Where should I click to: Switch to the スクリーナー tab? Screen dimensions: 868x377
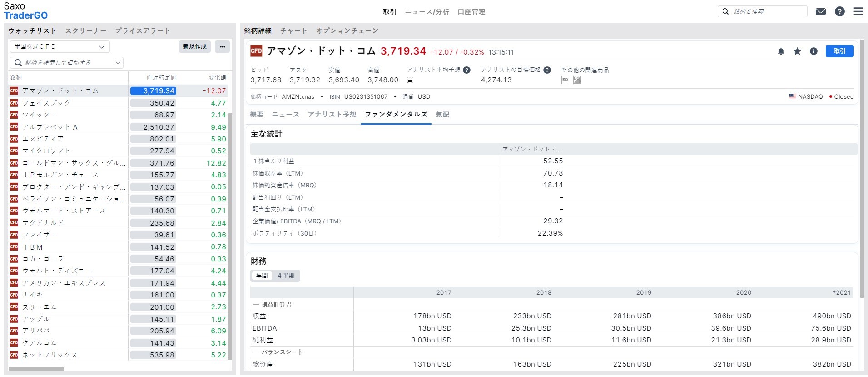tap(86, 31)
